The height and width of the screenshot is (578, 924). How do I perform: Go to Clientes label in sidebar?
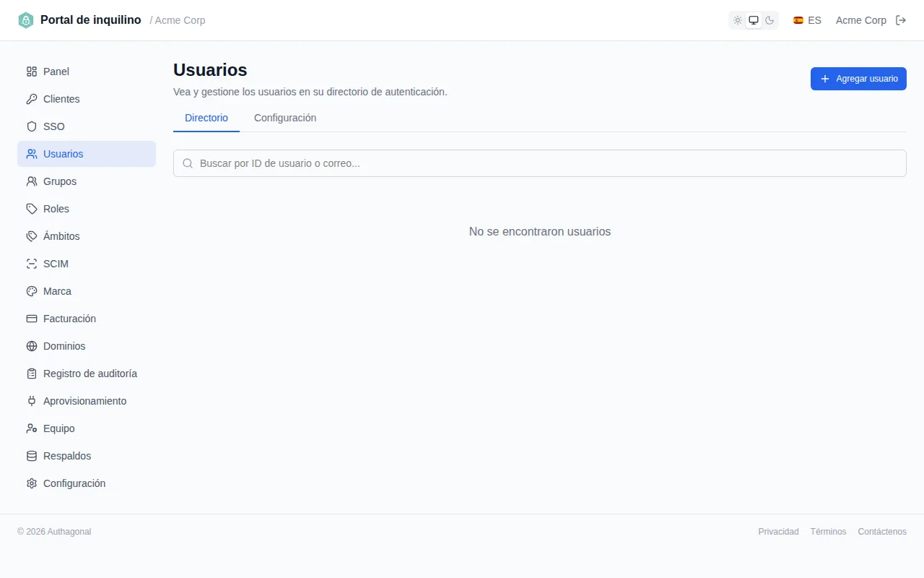pos(61,99)
